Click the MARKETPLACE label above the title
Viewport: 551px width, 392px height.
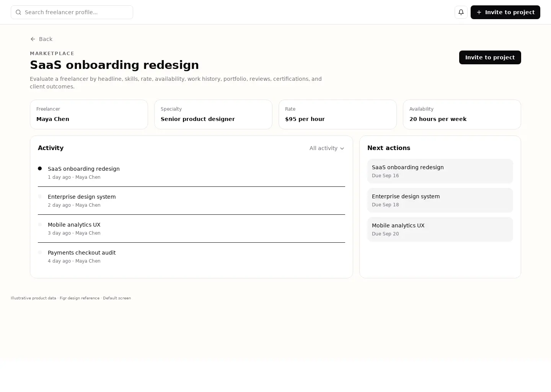52,54
